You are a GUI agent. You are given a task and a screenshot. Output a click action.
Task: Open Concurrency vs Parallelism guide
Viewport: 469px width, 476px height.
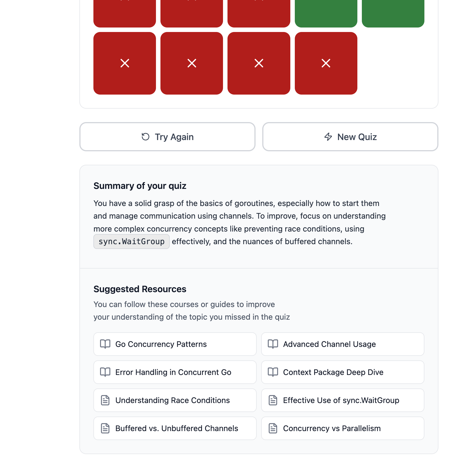343,428
